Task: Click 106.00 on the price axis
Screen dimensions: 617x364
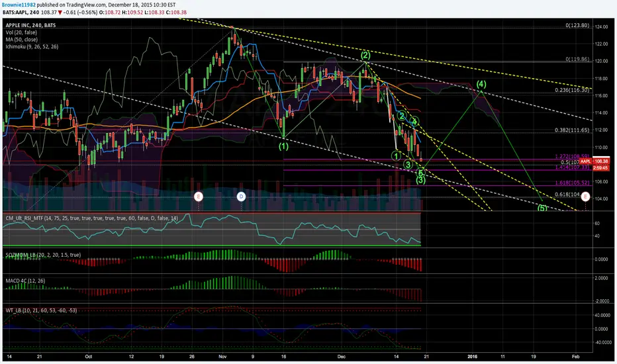Action: pos(601,182)
